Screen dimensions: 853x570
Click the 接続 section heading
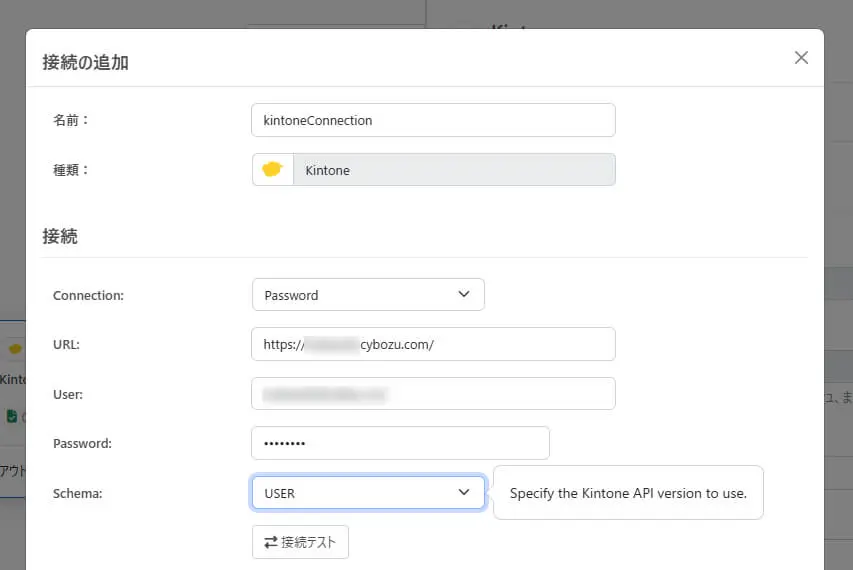coord(60,237)
